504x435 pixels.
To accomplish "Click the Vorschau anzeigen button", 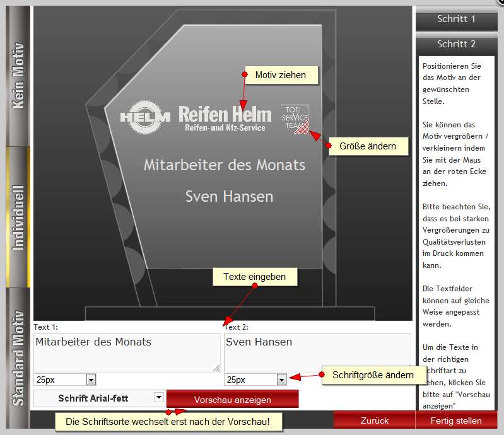I will coord(232,399).
